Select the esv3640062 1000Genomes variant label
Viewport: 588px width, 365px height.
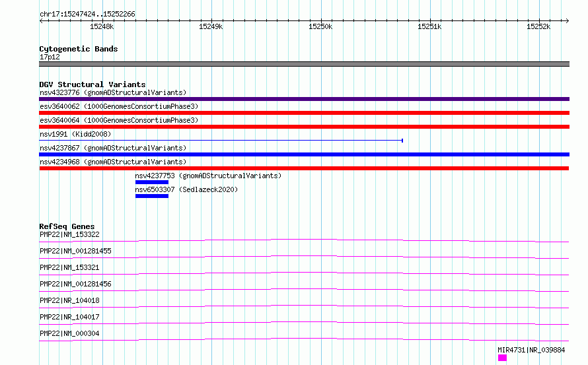119,106
